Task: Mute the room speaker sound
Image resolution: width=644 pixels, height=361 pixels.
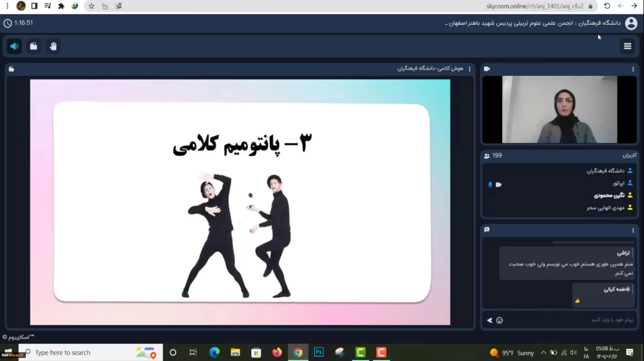Action: pos(14,46)
